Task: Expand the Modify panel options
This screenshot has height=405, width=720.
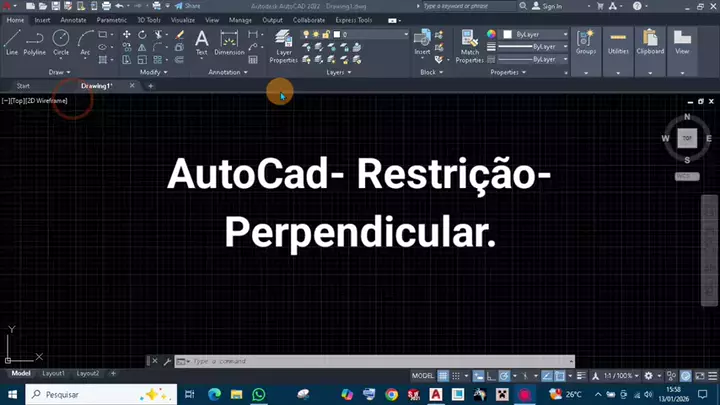Action: click(153, 72)
